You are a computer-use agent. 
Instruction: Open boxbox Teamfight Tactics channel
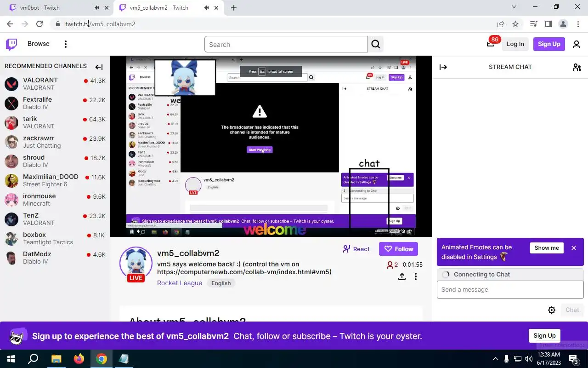(x=55, y=238)
